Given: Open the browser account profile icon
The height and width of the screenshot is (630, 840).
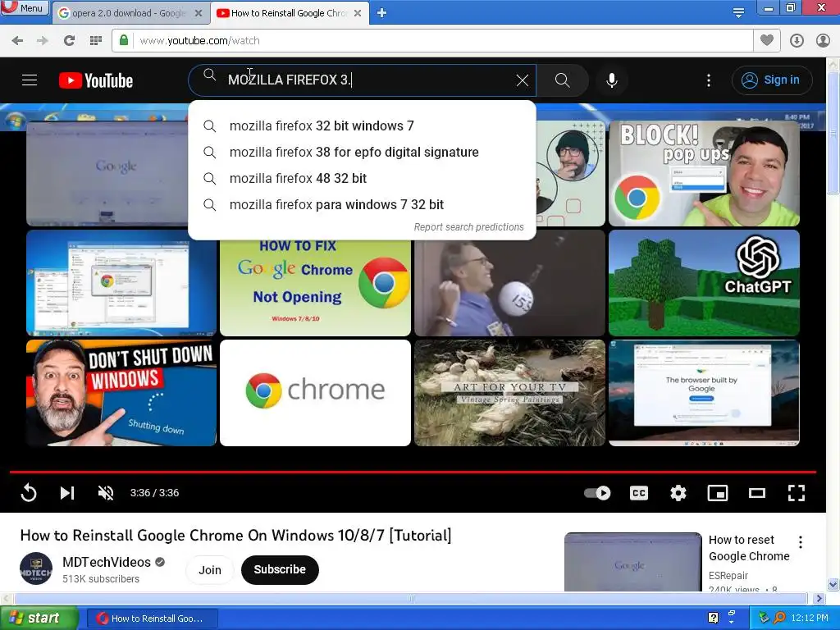Looking at the screenshot, I should pyautogui.click(x=823, y=41).
